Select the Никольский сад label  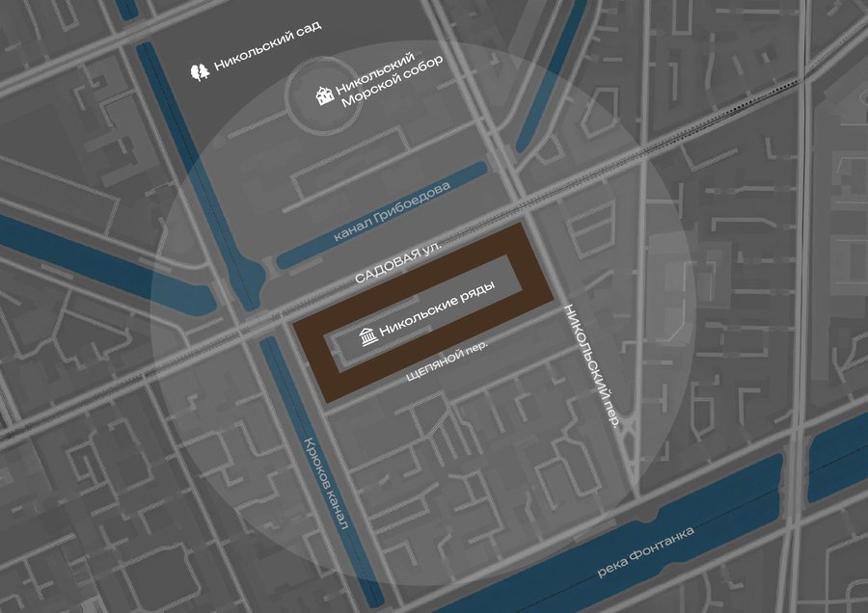coord(268,46)
